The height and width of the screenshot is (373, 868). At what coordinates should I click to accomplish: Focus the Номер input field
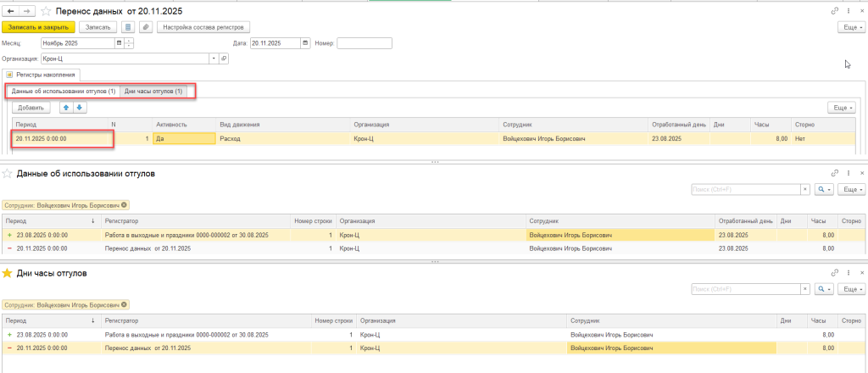tap(364, 43)
